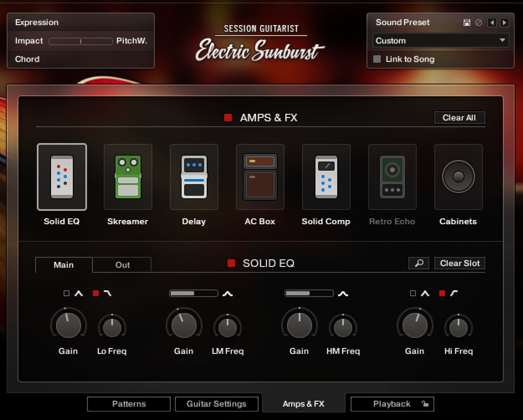Click the lock icon on Playback tab
Viewport: 523px width, 420px height.
coord(425,404)
